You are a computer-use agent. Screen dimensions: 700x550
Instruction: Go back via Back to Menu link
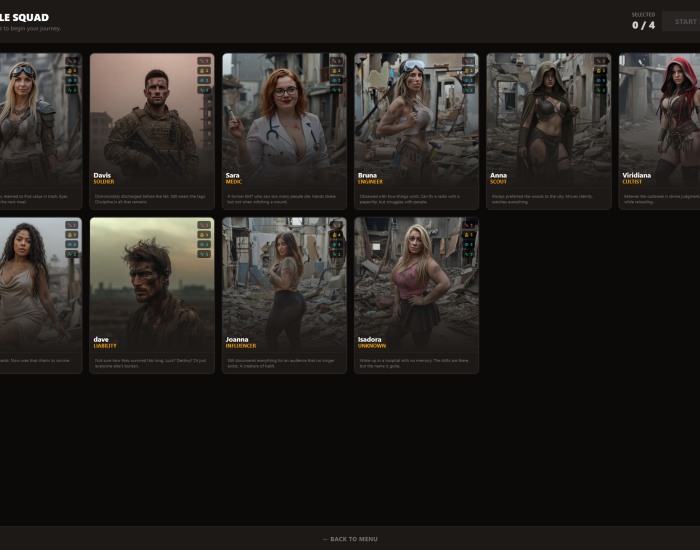[350, 539]
